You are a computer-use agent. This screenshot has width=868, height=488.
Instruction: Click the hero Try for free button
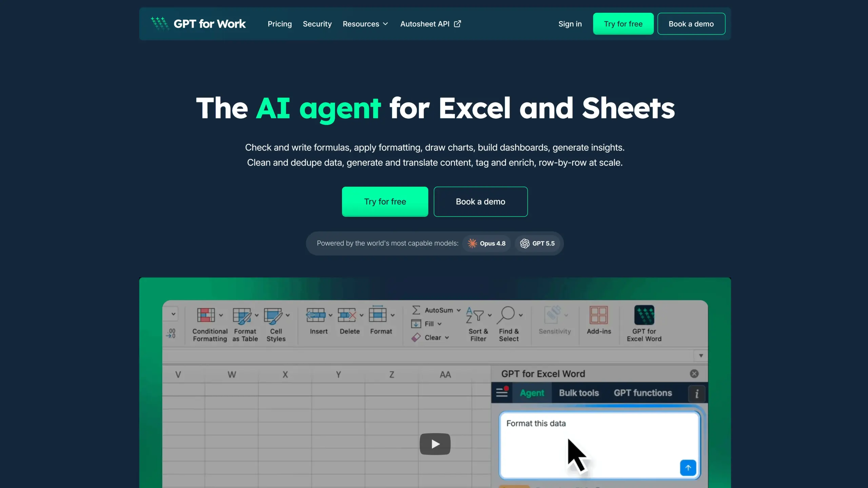point(385,202)
